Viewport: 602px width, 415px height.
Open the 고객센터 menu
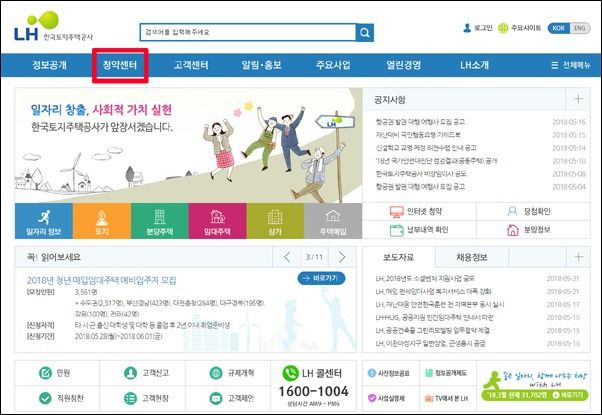pos(191,65)
